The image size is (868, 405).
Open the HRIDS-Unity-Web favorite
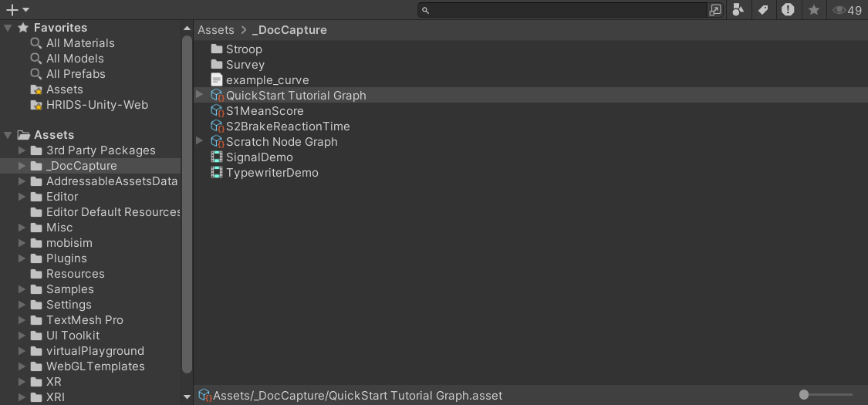pyautogui.click(x=97, y=105)
